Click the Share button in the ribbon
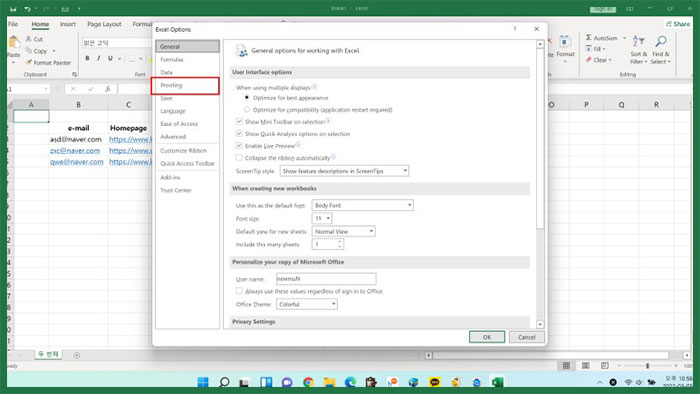This screenshot has height=394, width=700. click(678, 24)
